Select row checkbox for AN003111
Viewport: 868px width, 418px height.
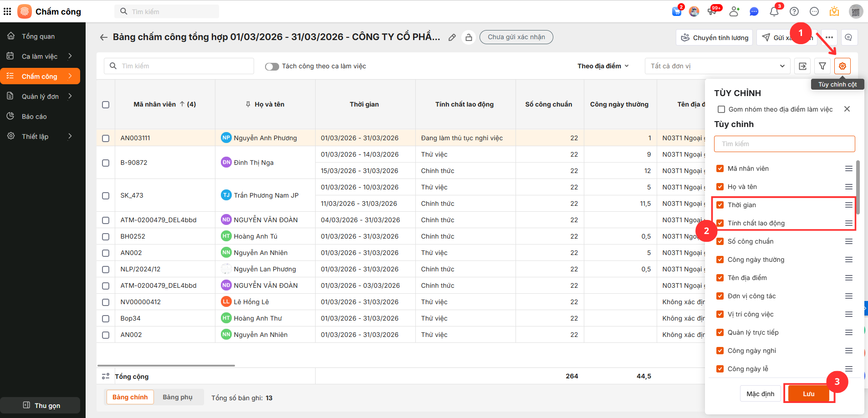[x=106, y=138]
